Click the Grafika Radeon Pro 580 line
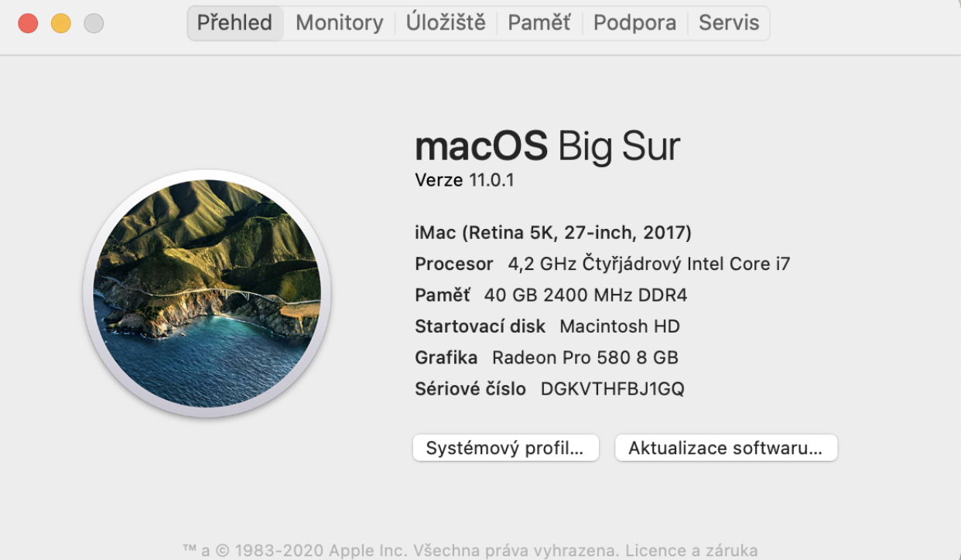Screen dimensions: 961x560 point(546,357)
